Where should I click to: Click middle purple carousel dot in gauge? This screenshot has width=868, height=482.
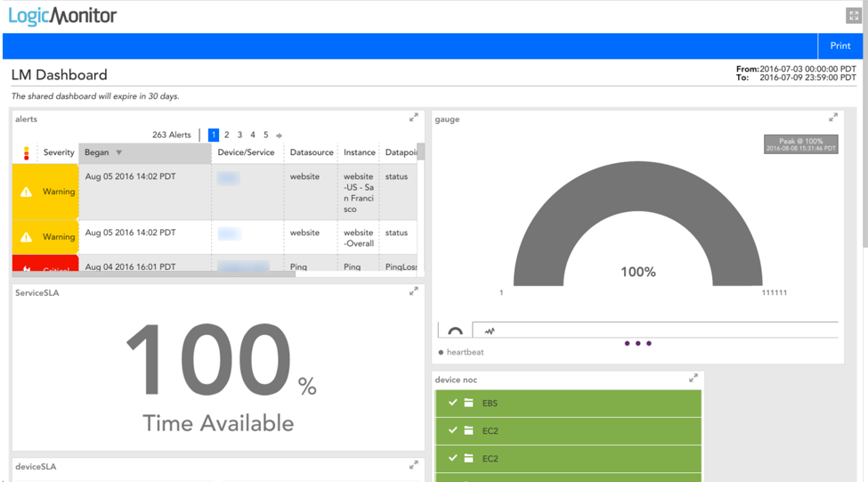coord(637,344)
